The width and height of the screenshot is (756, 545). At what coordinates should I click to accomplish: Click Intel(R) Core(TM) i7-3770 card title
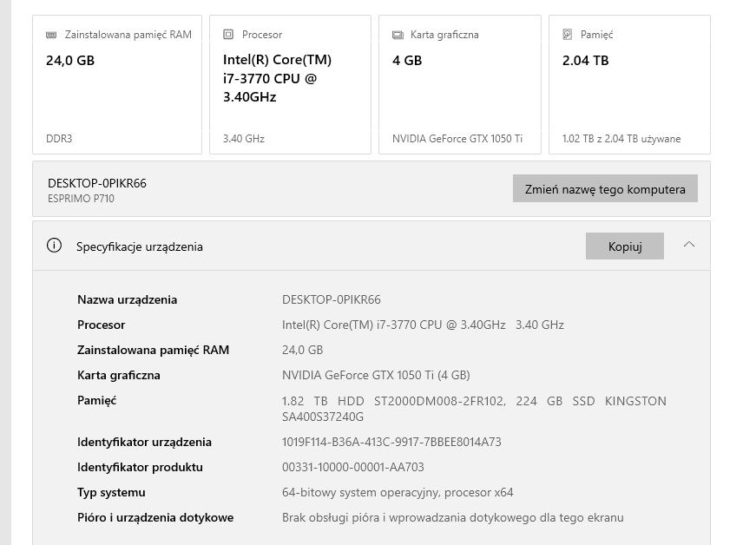(277, 79)
